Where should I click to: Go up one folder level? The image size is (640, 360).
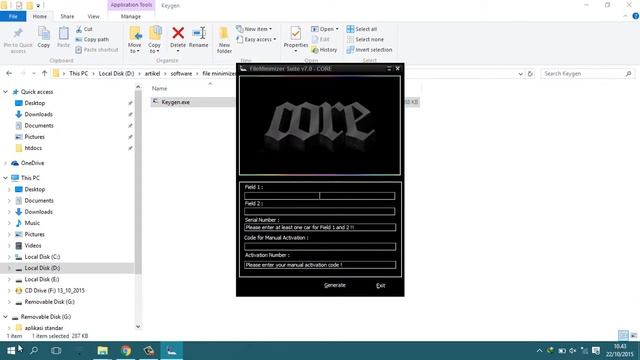(x=44, y=73)
